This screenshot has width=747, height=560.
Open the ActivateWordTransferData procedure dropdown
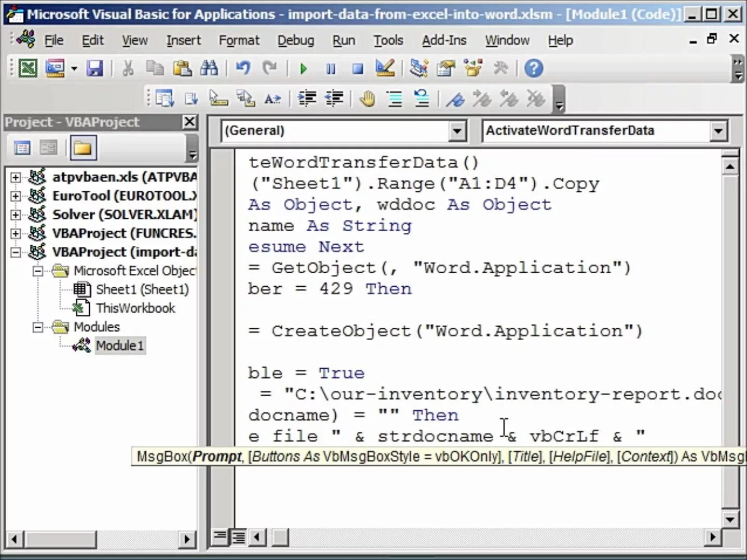click(x=718, y=131)
